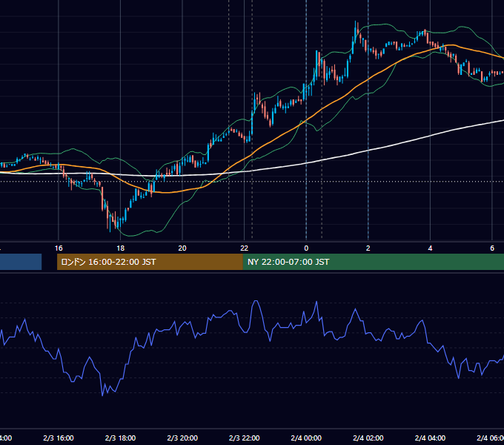Click the '2/4 02:00' label on indicator axis
This screenshot has width=504, height=445.
(x=368, y=438)
